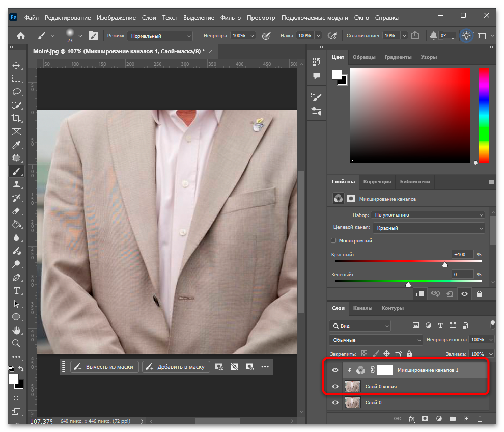Select the Слой 0 копия layer name
This screenshot has width=504, height=432.
(x=381, y=386)
